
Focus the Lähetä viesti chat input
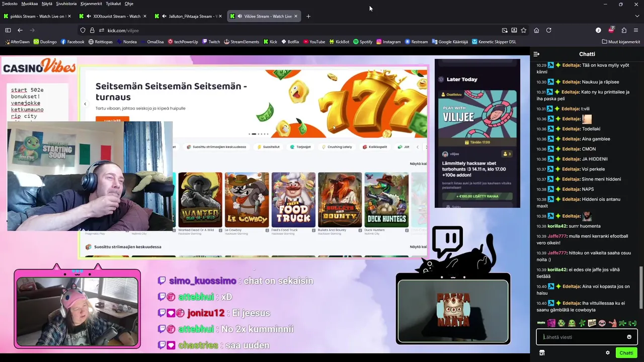pos(587,337)
